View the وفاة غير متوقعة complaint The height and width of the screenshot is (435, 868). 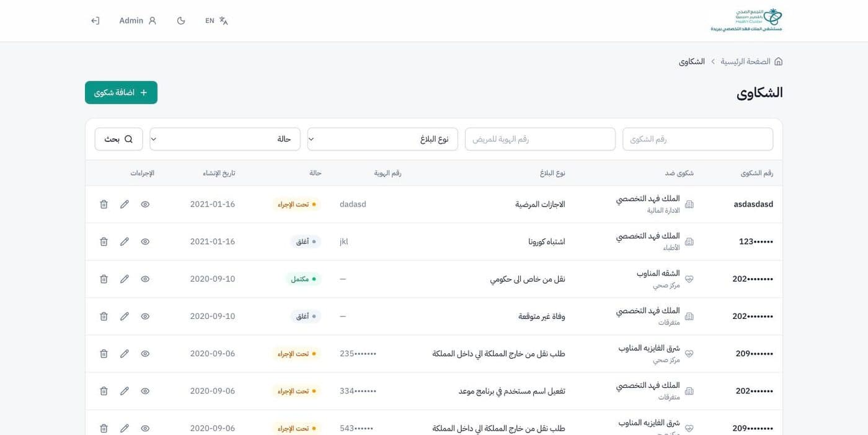145,316
